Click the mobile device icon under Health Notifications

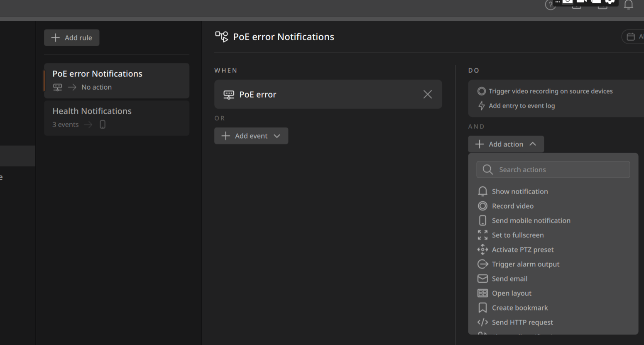pyautogui.click(x=103, y=125)
